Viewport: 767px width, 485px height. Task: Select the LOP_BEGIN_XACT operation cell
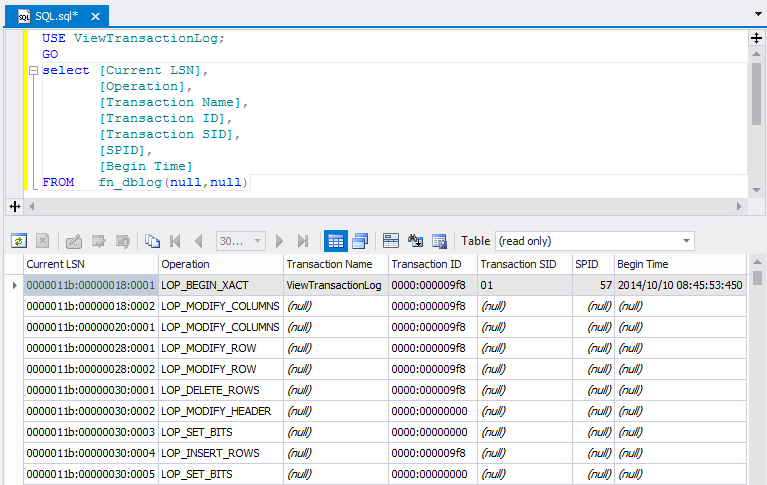(221, 285)
